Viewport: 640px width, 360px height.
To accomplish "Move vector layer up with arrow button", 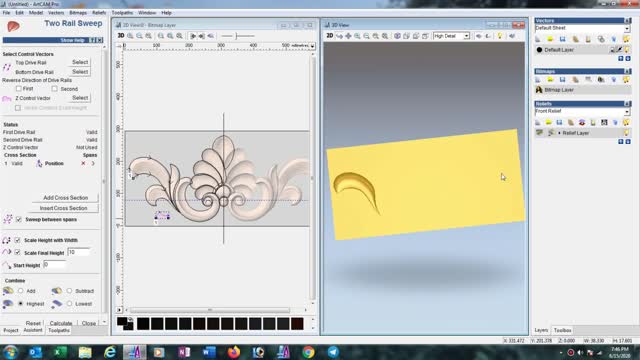I will [621, 59].
